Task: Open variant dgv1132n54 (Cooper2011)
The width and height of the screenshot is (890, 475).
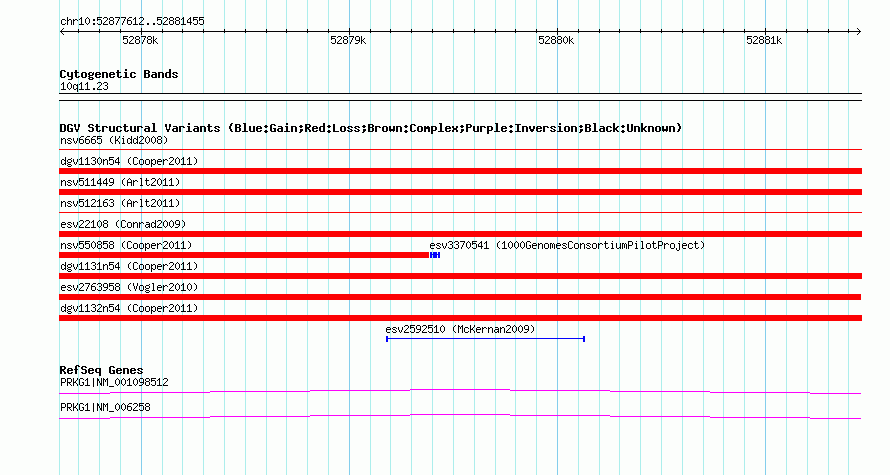Action: pos(129,308)
